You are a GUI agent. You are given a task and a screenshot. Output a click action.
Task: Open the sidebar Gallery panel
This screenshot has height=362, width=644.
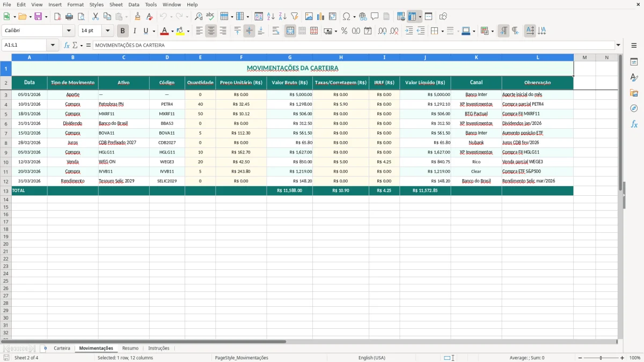[634, 93]
